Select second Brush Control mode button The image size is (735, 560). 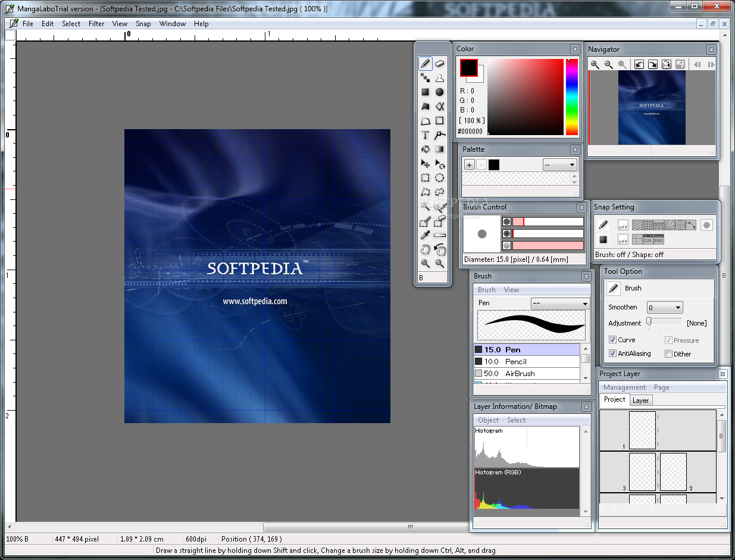point(506,234)
